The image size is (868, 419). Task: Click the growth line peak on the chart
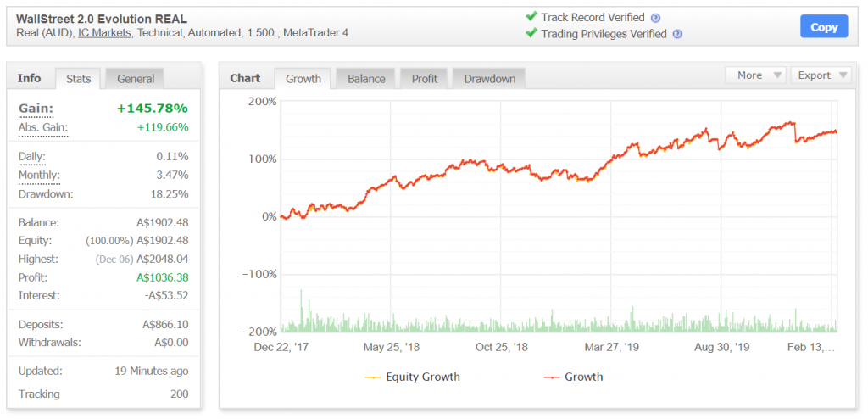point(793,123)
